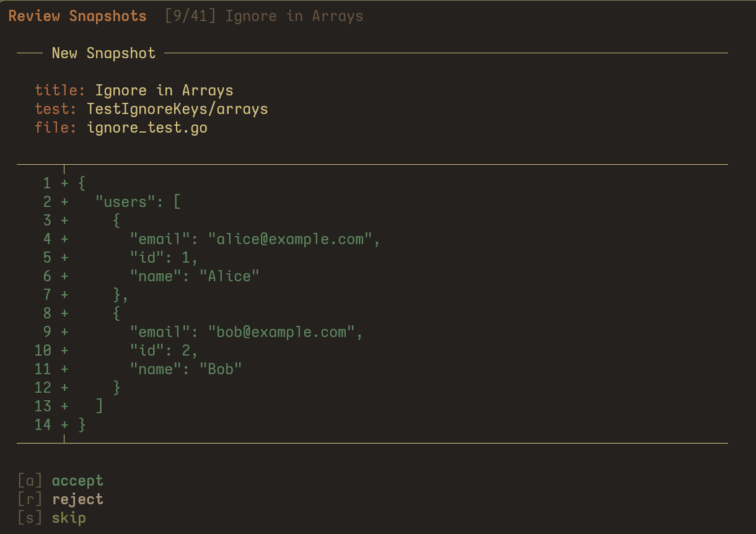Click the [s] key hint
The image size is (756, 534).
pos(30,518)
